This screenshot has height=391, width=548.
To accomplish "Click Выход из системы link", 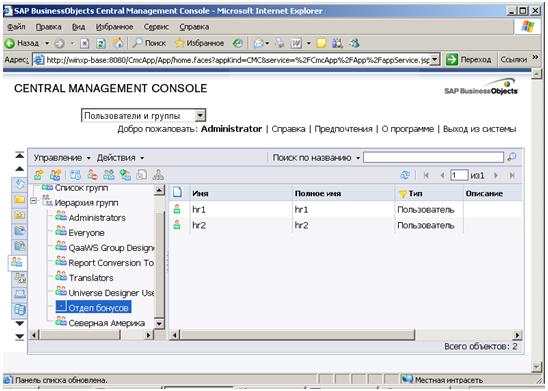I will click(x=480, y=129).
